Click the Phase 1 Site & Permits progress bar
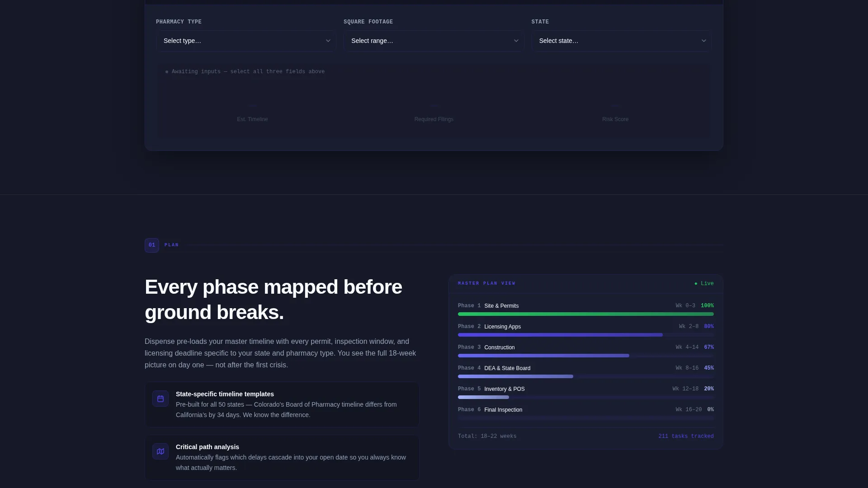 [586, 314]
